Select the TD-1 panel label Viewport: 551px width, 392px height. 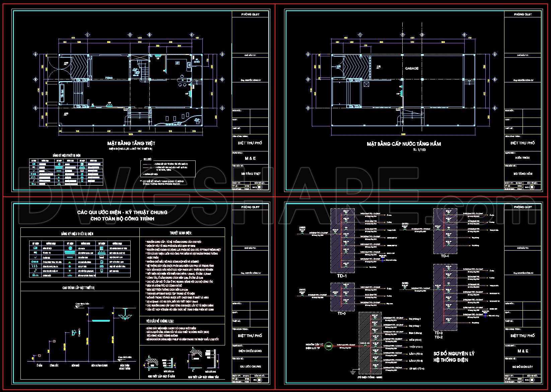(342, 276)
